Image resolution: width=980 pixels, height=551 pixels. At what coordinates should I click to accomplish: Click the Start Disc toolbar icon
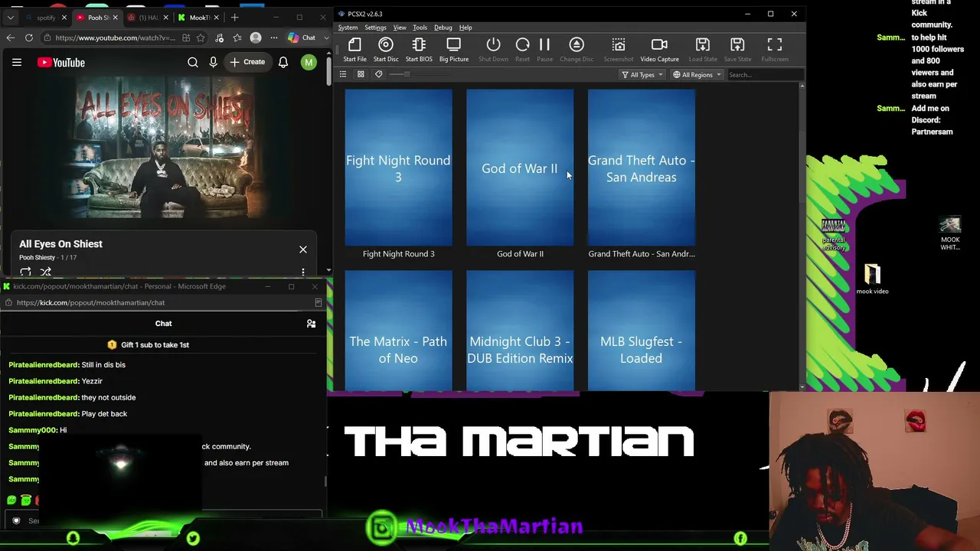(x=386, y=50)
